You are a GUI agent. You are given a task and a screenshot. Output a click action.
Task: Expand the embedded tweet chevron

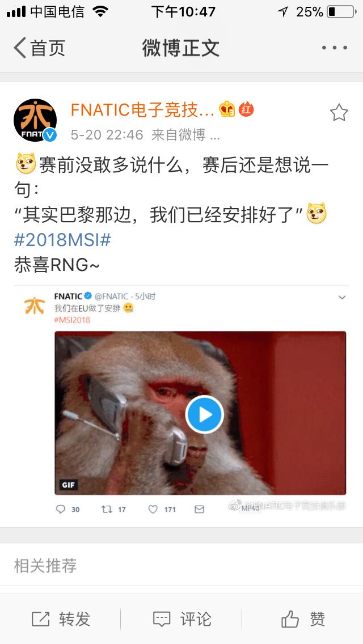click(x=341, y=298)
